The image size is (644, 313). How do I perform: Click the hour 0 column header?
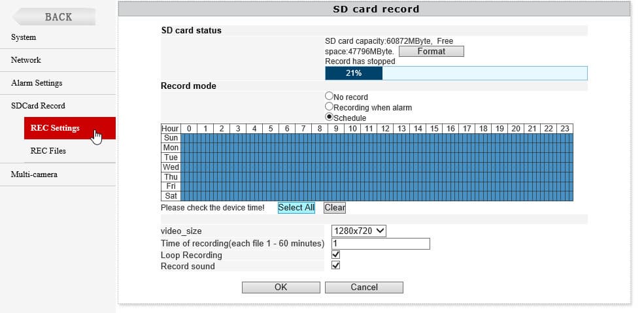(x=189, y=129)
